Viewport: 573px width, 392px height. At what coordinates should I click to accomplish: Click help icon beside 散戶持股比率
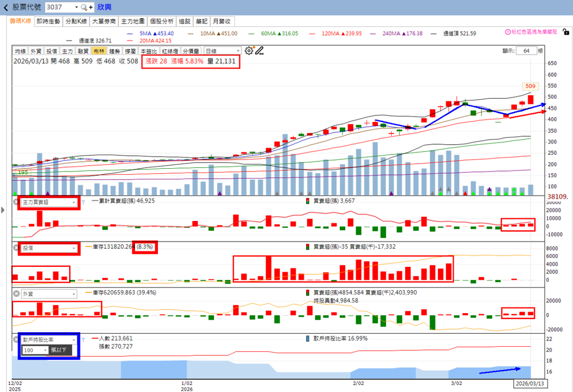[83, 340]
